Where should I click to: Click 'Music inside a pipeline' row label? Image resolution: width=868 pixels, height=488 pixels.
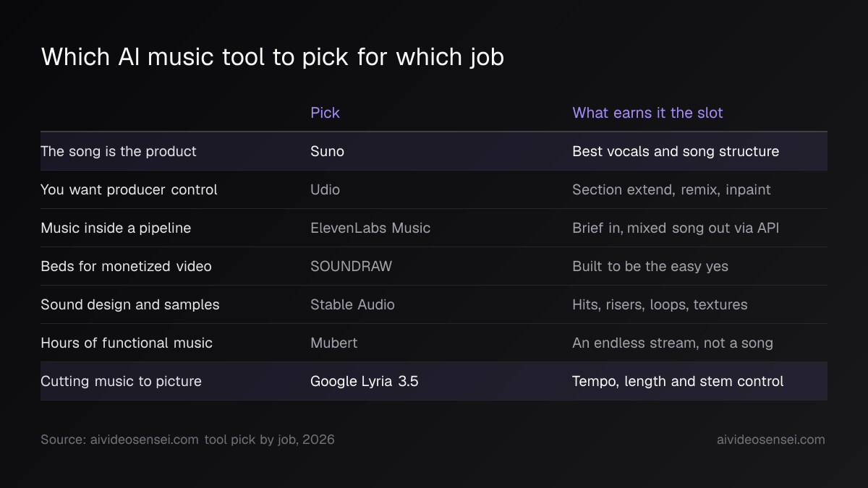(116, 228)
